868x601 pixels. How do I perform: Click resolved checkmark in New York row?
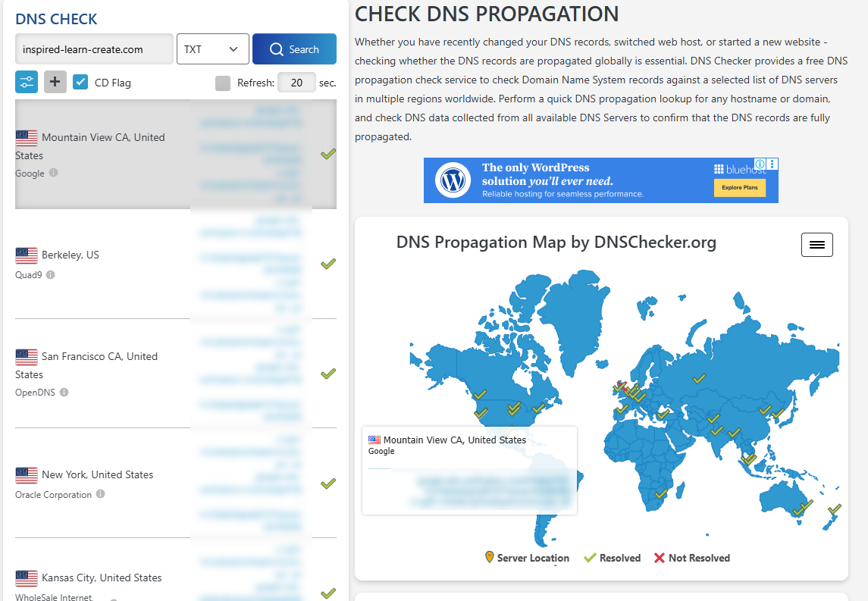point(328,483)
